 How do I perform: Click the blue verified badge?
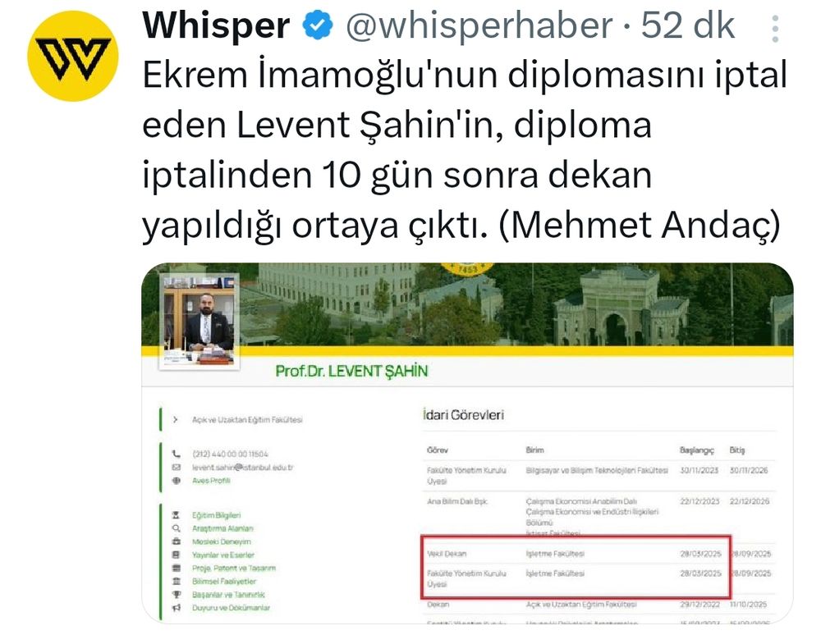point(317,25)
